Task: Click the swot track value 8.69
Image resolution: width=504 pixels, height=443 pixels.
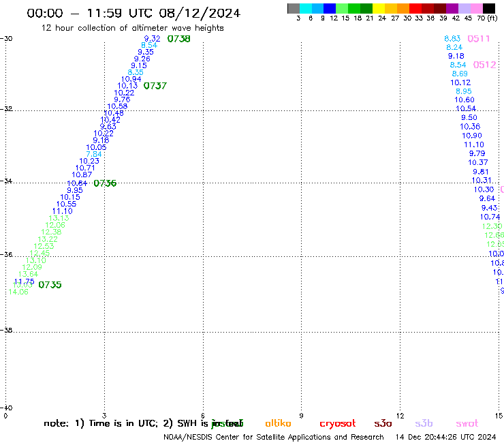Action: (x=460, y=74)
